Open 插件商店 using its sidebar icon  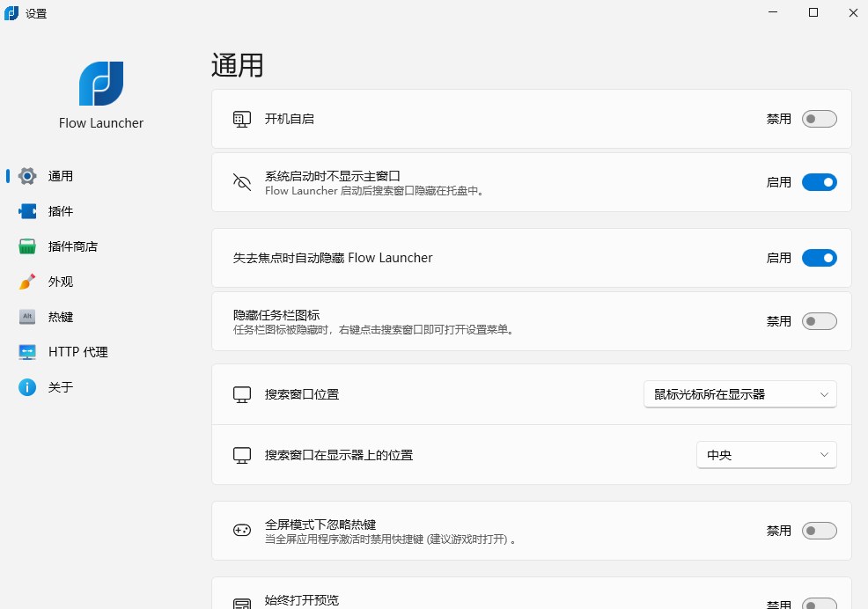26,246
